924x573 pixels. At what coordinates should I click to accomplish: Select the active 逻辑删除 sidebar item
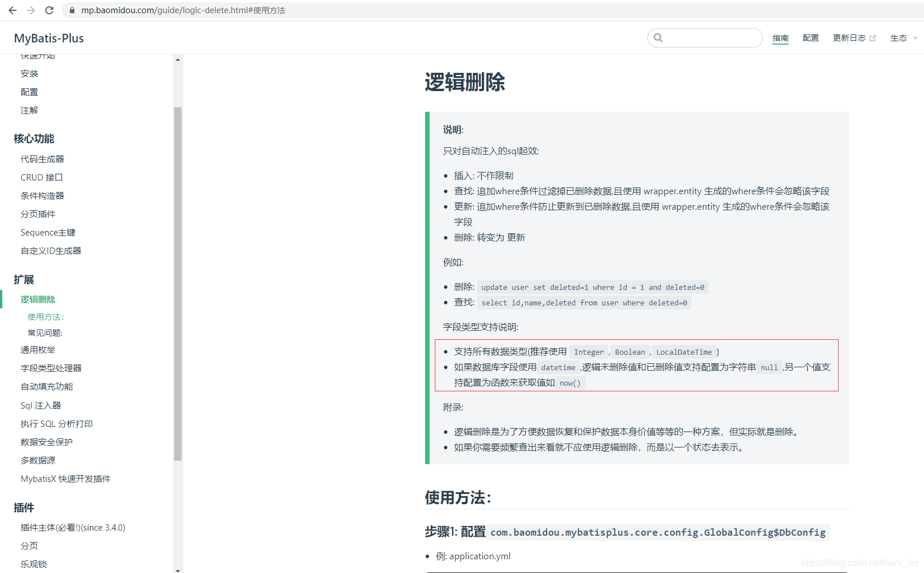[x=38, y=299]
